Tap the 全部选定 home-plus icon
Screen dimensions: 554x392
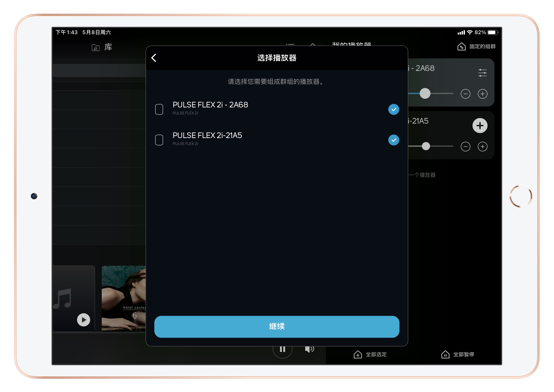coord(357,354)
